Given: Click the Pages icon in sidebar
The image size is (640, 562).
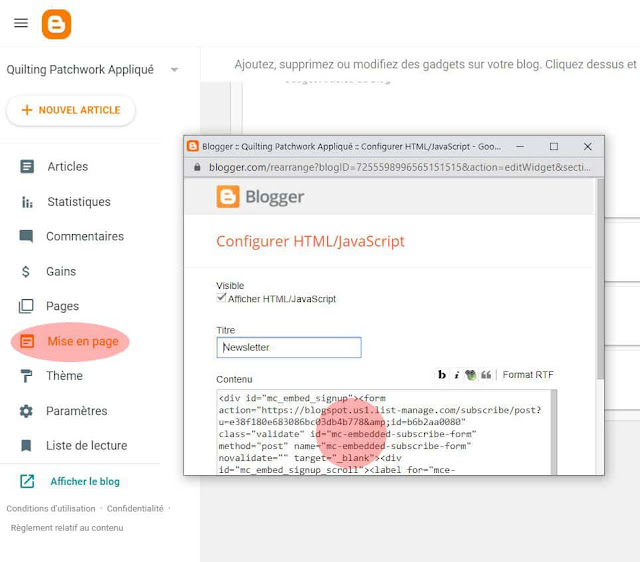Looking at the screenshot, I should [x=26, y=306].
